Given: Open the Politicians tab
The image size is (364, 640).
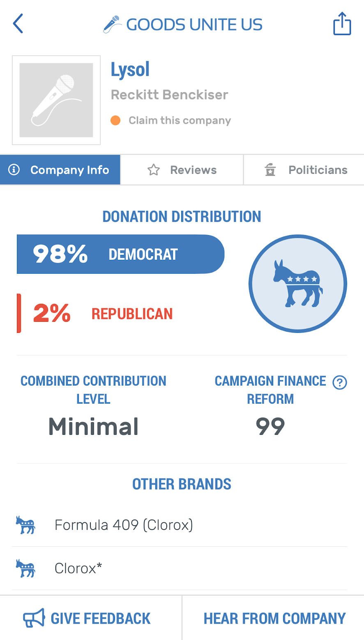Looking at the screenshot, I should (x=304, y=170).
